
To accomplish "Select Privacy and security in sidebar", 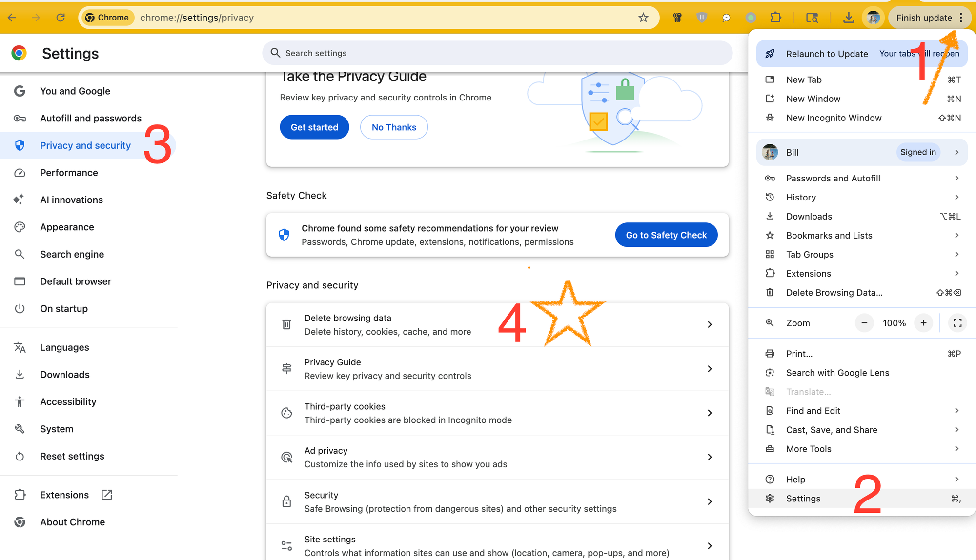I will point(89,145).
